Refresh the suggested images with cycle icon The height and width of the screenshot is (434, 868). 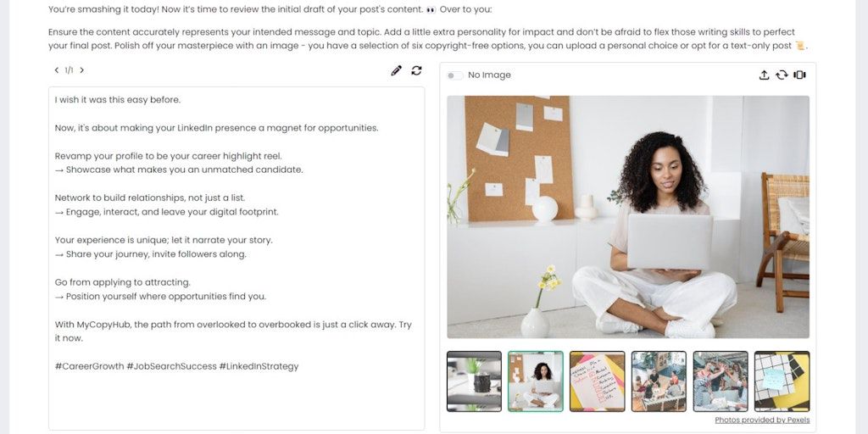coord(782,75)
